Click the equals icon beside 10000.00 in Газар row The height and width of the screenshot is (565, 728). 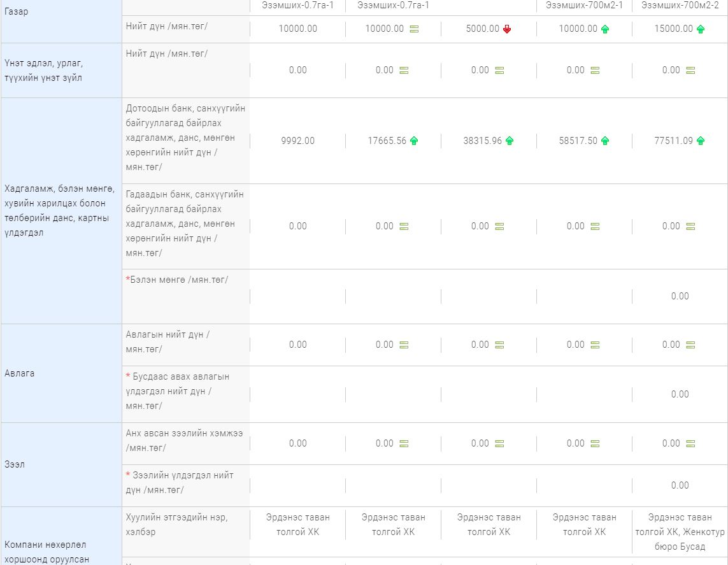tap(414, 29)
